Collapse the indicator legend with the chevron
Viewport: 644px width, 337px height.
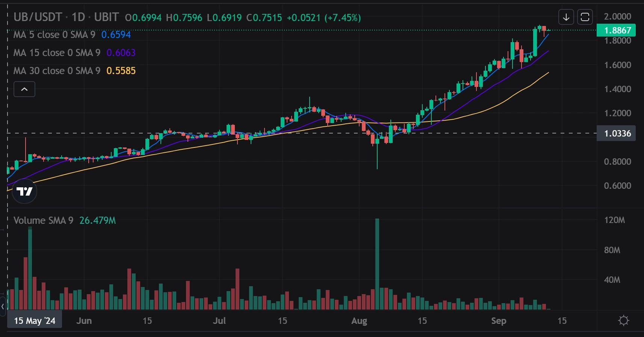click(x=24, y=90)
